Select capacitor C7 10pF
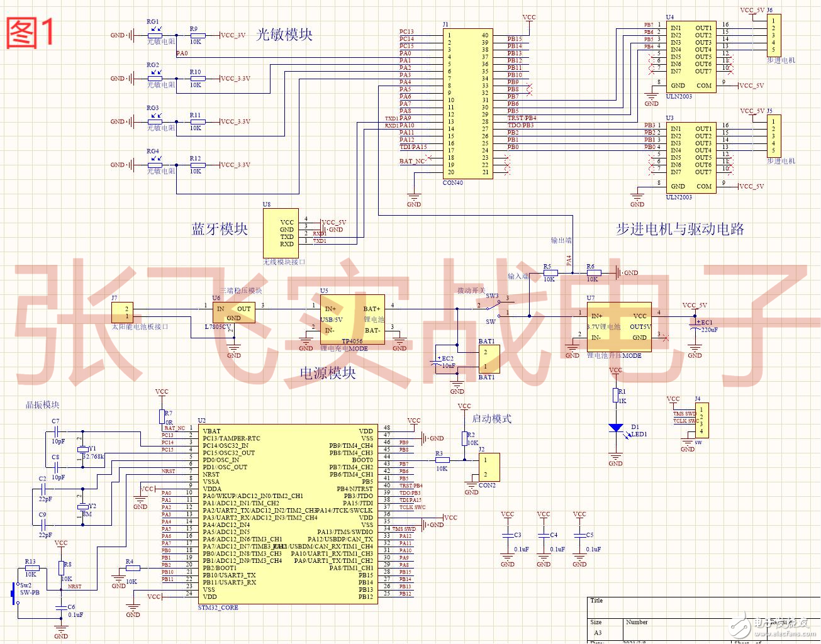The height and width of the screenshot is (644, 821). (x=57, y=431)
